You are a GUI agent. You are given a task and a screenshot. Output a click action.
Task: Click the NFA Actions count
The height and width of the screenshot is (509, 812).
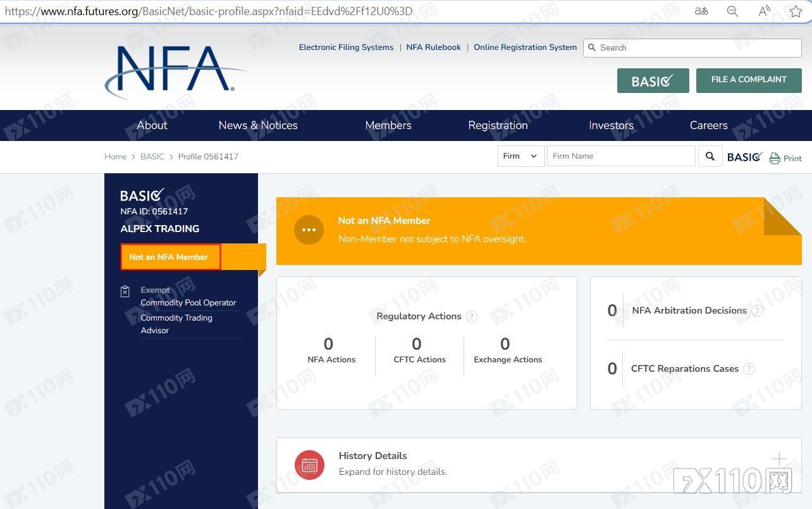point(328,344)
